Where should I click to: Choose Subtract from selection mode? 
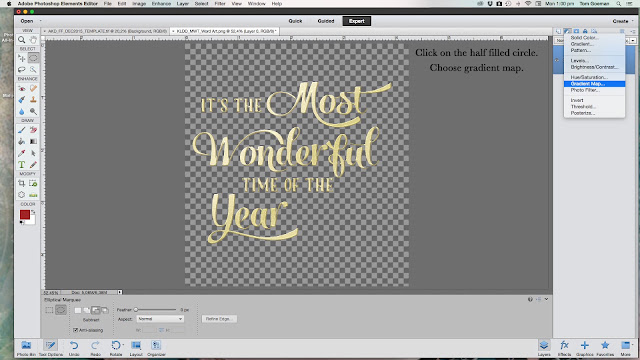[96, 310]
